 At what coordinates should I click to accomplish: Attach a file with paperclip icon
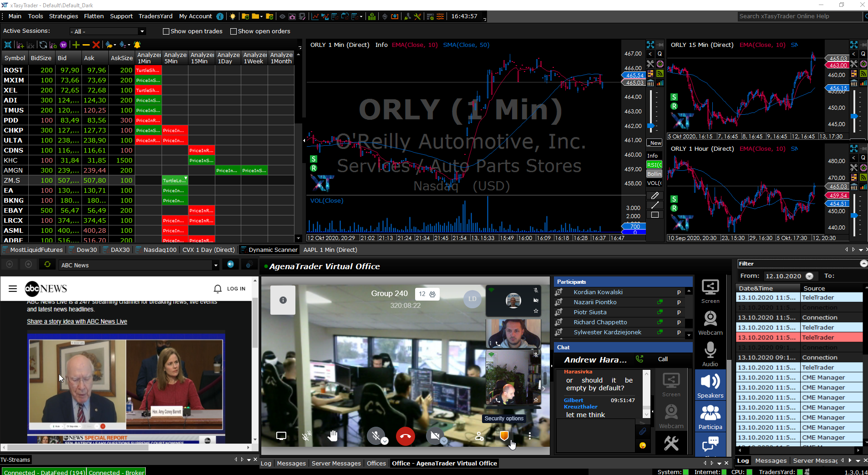pyautogui.click(x=643, y=431)
